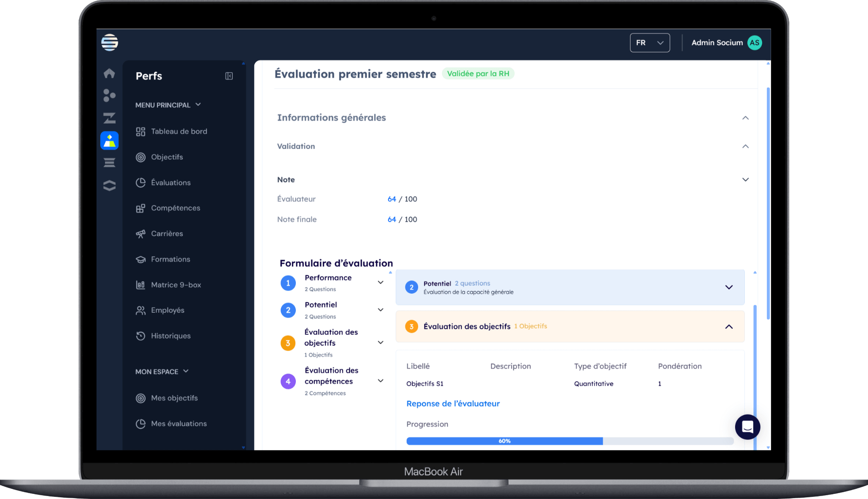
Task: Click the home icon in the left rail
Action: coord(109,73)
